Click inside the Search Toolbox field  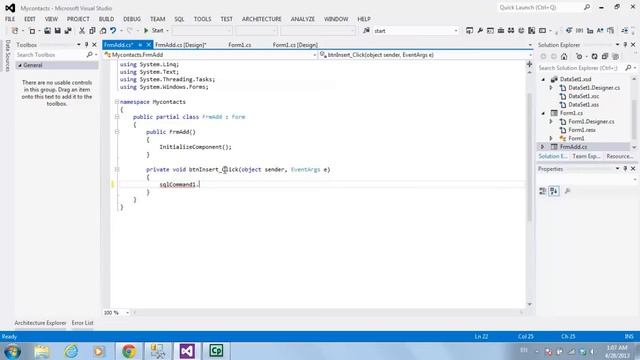(50, 54)
